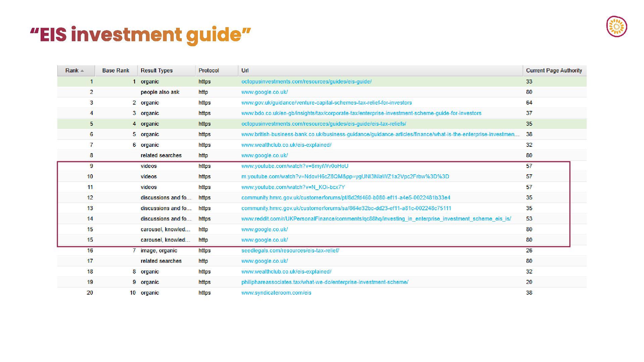Viewport: 644px width, 362px height.
Task: Open hmrc customerforums/sa link
Action: coord(346,208)
